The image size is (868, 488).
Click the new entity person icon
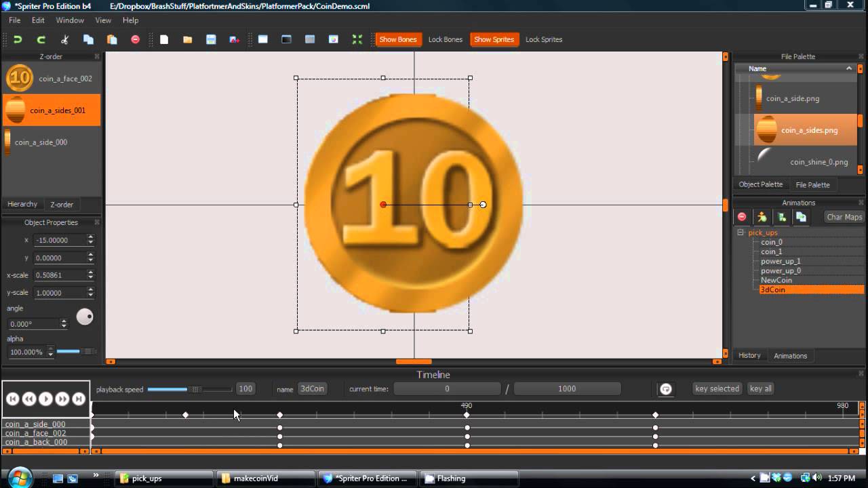[762, 217]
